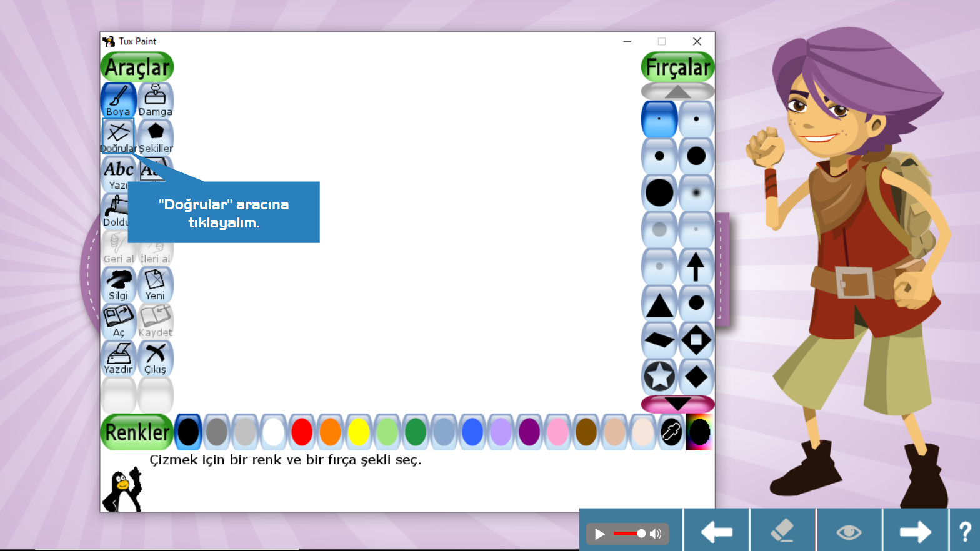Image resolution: width=980 pixels, height=551 pixels.
Task: Click the Tux Paint window icon
Action: click(109, 41)
